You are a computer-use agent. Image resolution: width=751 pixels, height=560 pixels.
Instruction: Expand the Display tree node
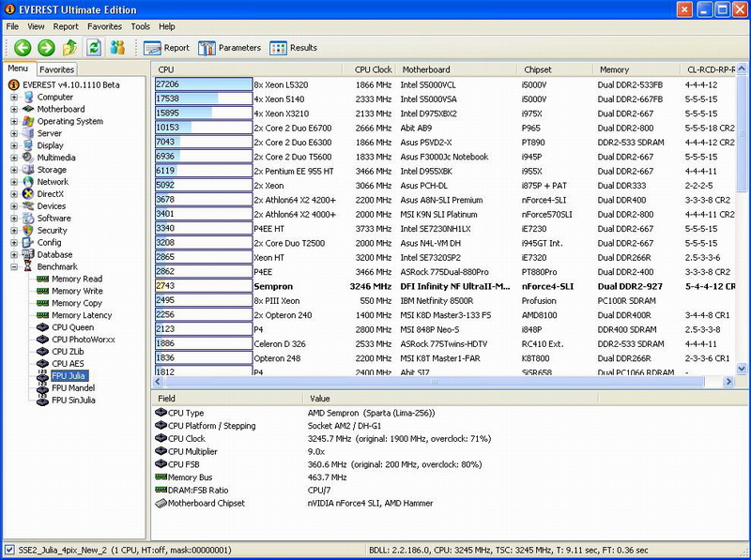[14, 145]
